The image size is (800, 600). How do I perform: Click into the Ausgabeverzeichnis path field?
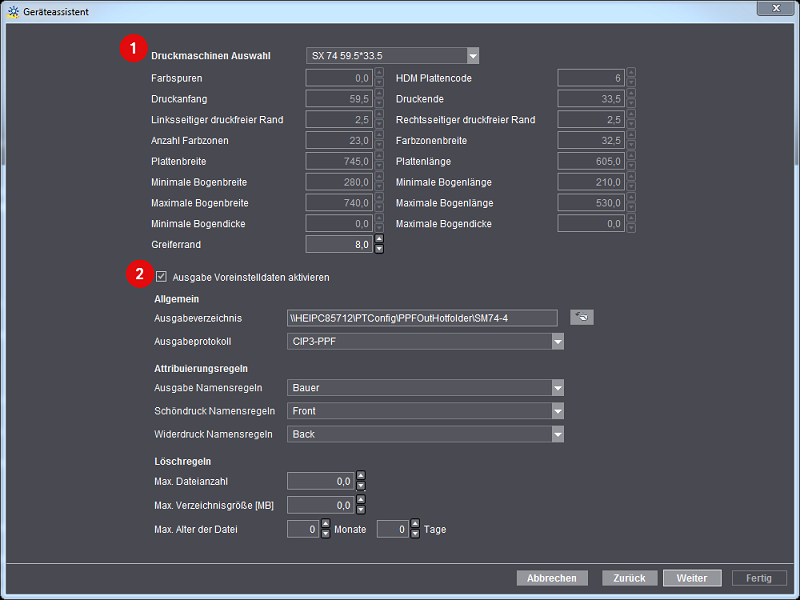tap(420, 318)
